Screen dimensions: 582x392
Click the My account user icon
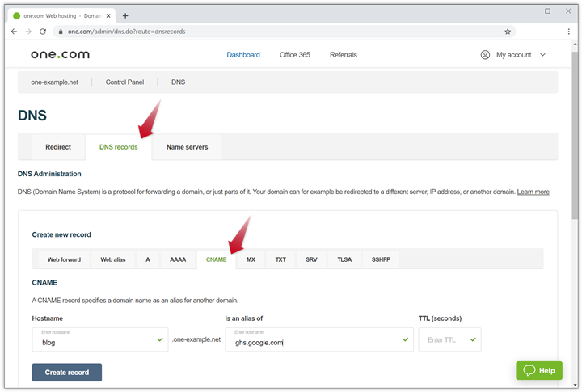pos(485,55)
